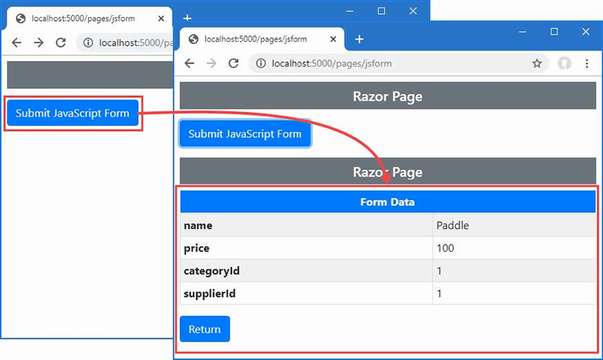Bookmark this page with the star icon
Screen dimensions: 603x360
point(537,63)
